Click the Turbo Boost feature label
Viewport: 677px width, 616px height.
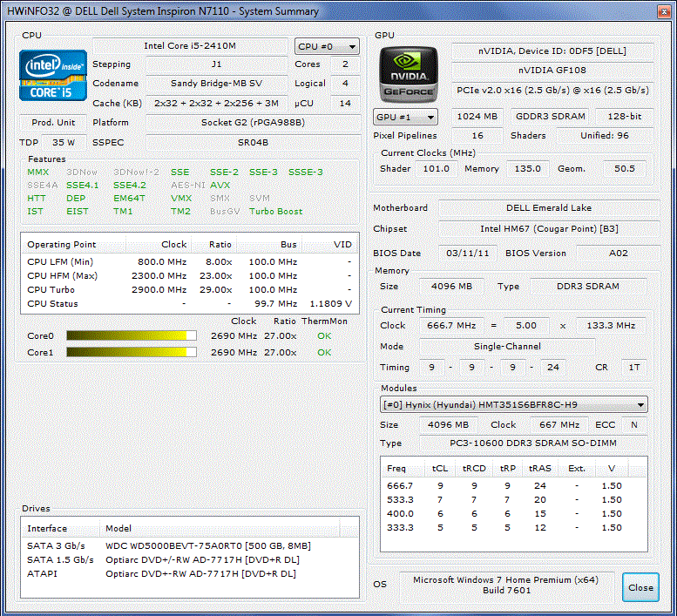point(275,212)
